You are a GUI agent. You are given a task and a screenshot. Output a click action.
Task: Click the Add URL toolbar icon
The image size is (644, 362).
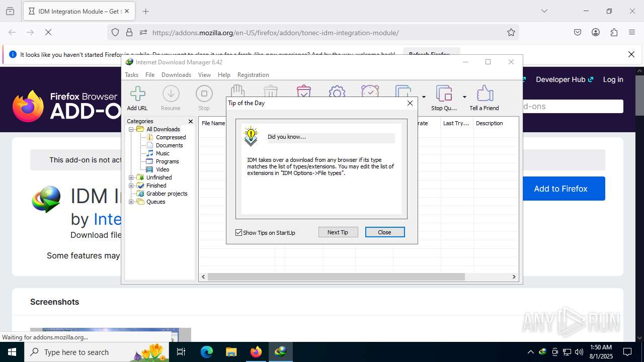(137, 98)
